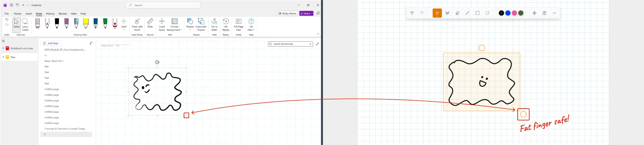Choose the rectangular selection tool in floating toolbar
Viewport: 644px width, 145px height.
(477, 13)
